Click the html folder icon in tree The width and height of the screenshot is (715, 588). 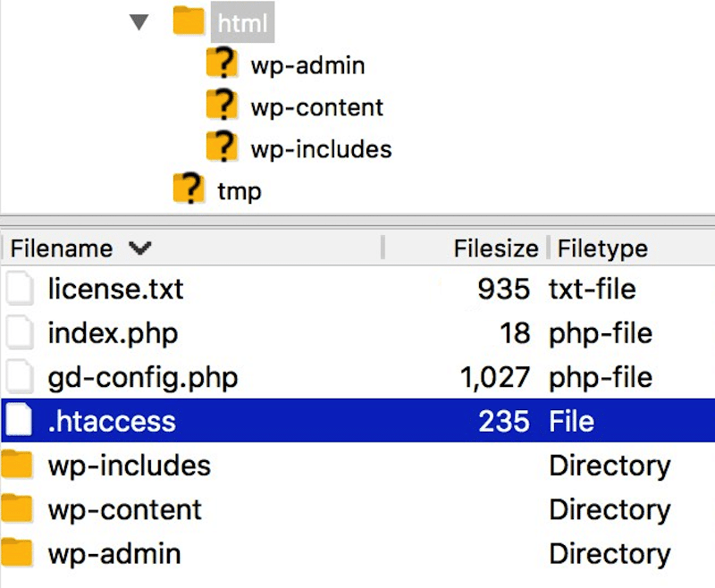(189, 21)
